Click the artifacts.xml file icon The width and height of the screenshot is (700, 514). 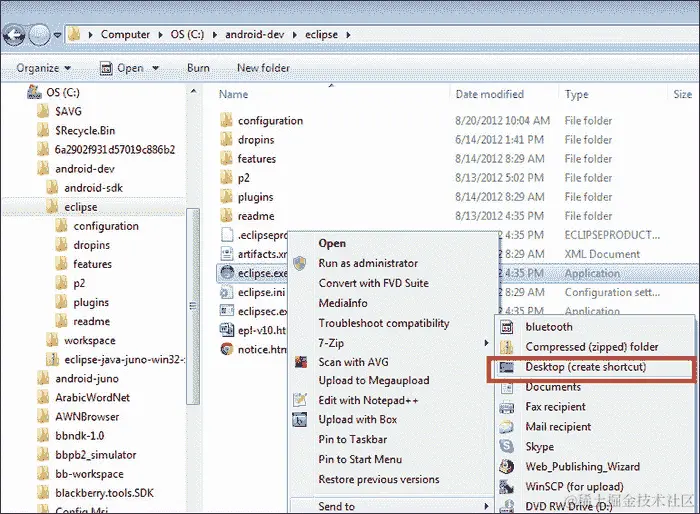click(x=227, y=254)
